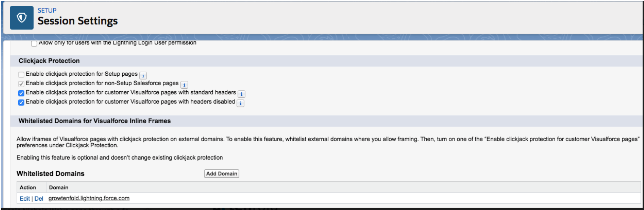The width and height of the screenshot is (644, 210).
Task: Click the Add Domain button
Action: point(222,174)
